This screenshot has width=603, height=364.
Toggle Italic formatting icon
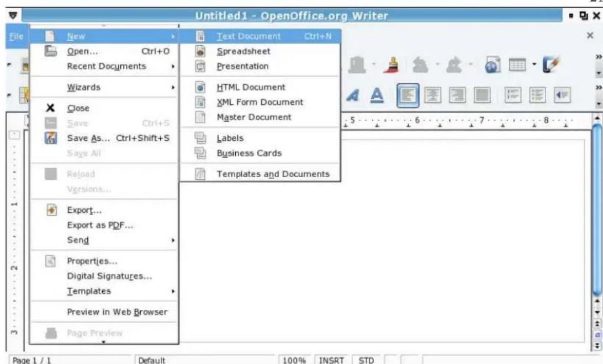(x=353, y=95)
